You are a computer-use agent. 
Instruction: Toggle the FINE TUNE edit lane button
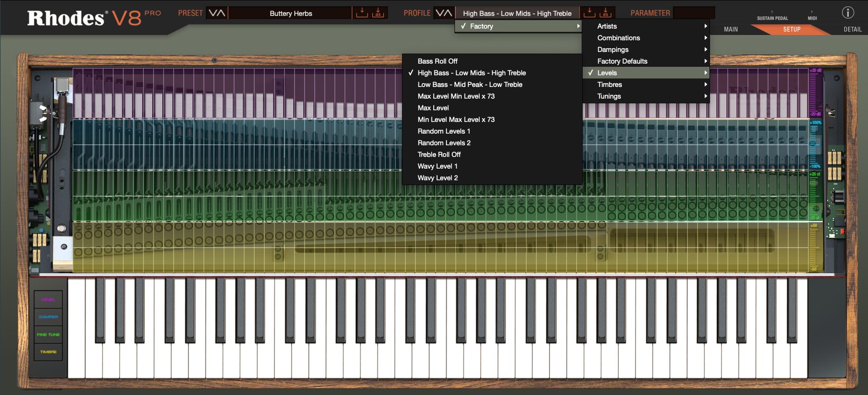48,335
